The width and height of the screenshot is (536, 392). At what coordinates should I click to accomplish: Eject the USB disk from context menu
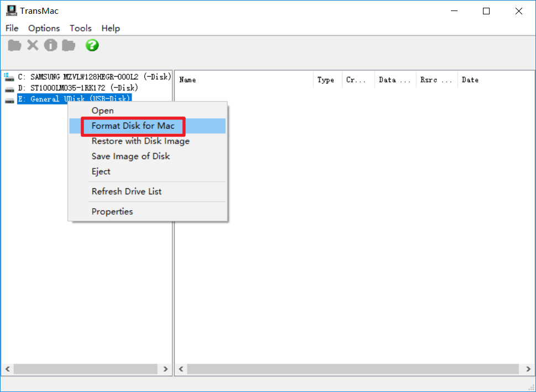101,172
